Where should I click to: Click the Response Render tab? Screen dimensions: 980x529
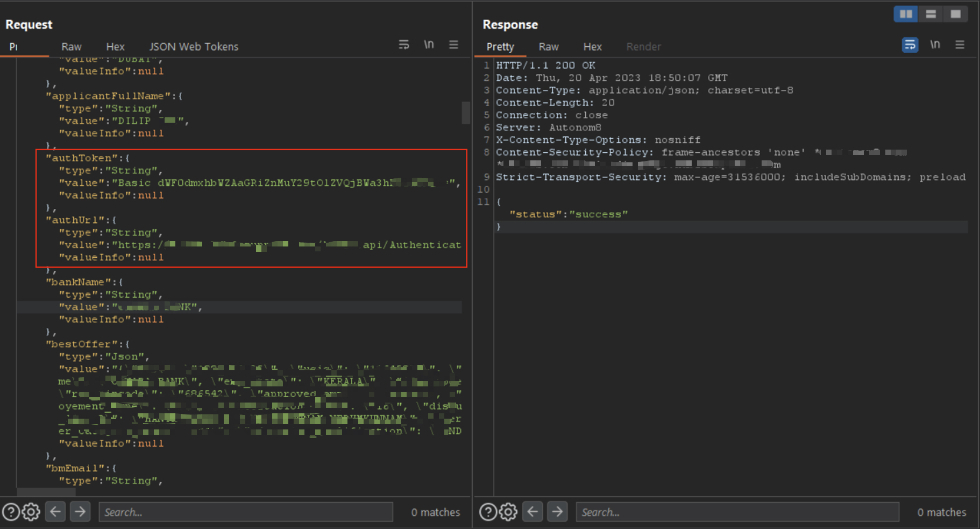643,47
